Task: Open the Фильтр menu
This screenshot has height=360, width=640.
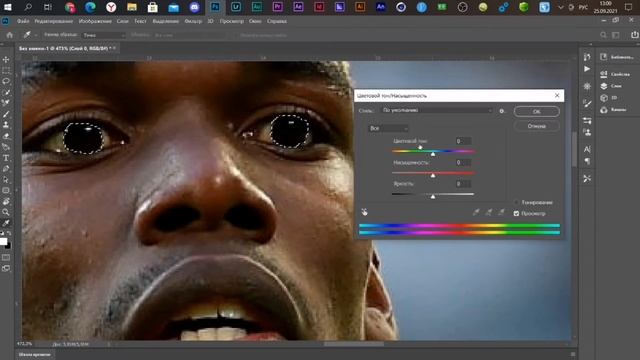Action: pyautogui.click(x=193, y=21)
